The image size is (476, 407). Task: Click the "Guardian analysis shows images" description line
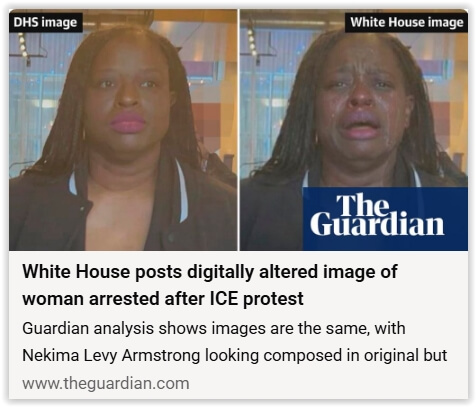click(214, 328)
